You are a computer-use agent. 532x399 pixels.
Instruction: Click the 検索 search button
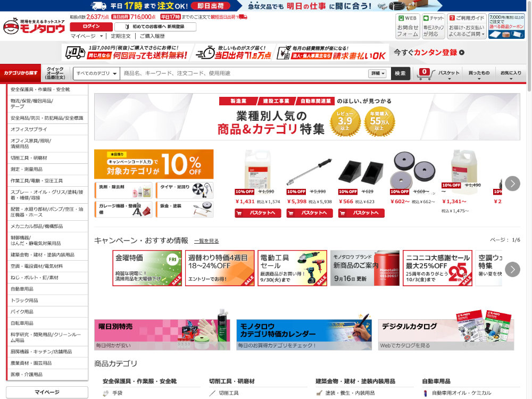tap(401, 73)
